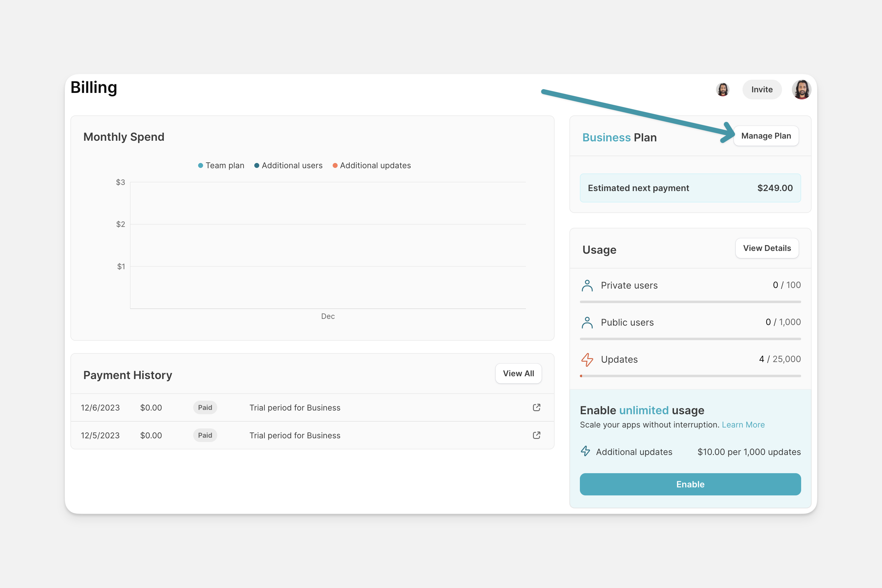
Task: Click the 4 / 25,000 updates count
Action: 780,359
